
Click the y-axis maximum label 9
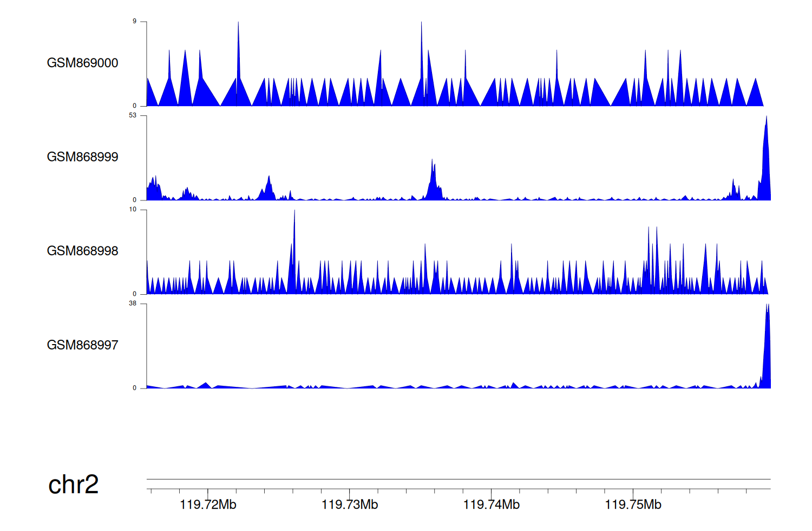[x=134, y=22]
